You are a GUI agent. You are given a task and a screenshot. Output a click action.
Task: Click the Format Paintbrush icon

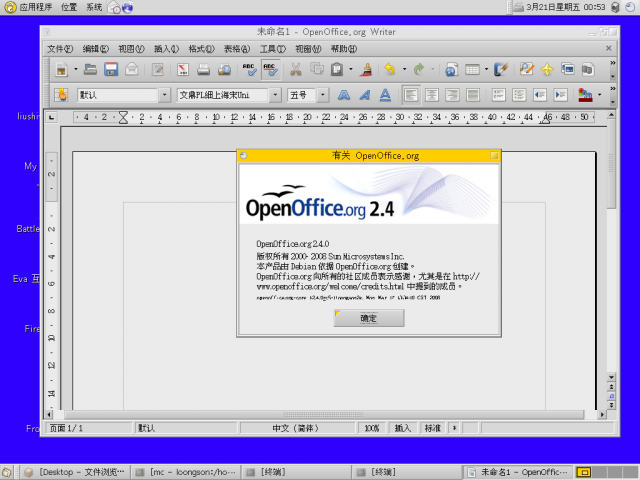coord(367,69)
